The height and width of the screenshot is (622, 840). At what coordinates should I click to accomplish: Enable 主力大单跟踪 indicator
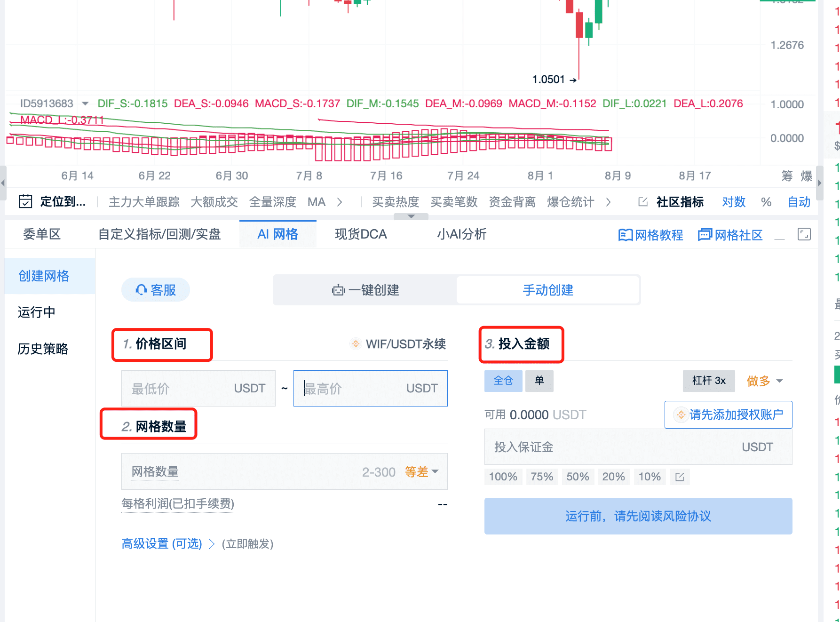pyautogui.click(x=144, y=202)
